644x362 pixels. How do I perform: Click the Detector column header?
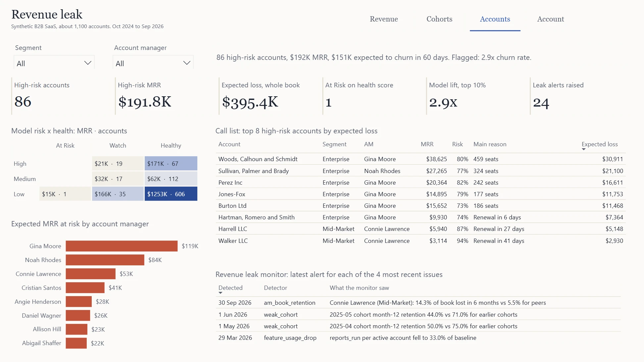tap(275, 288)
